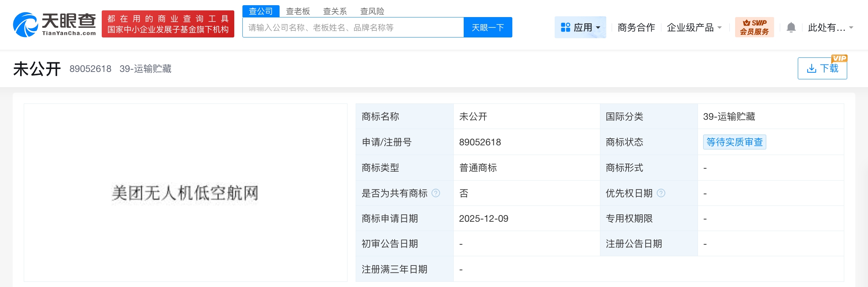Expand the 应用 dropdown menu
Image resolution: width=868 pixels, height=287 pixels.
(x=598, y=28)
